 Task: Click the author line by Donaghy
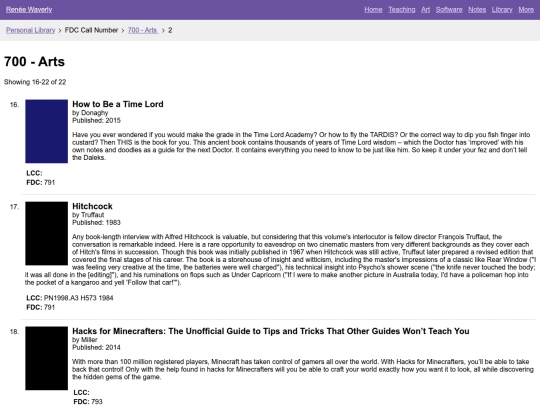click(90, 113)
